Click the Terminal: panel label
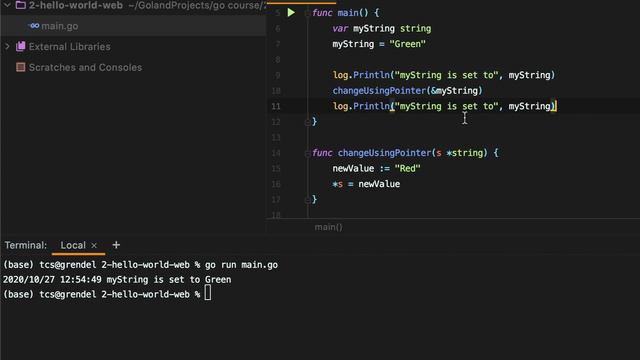The image size is (640, 360). 26,245
